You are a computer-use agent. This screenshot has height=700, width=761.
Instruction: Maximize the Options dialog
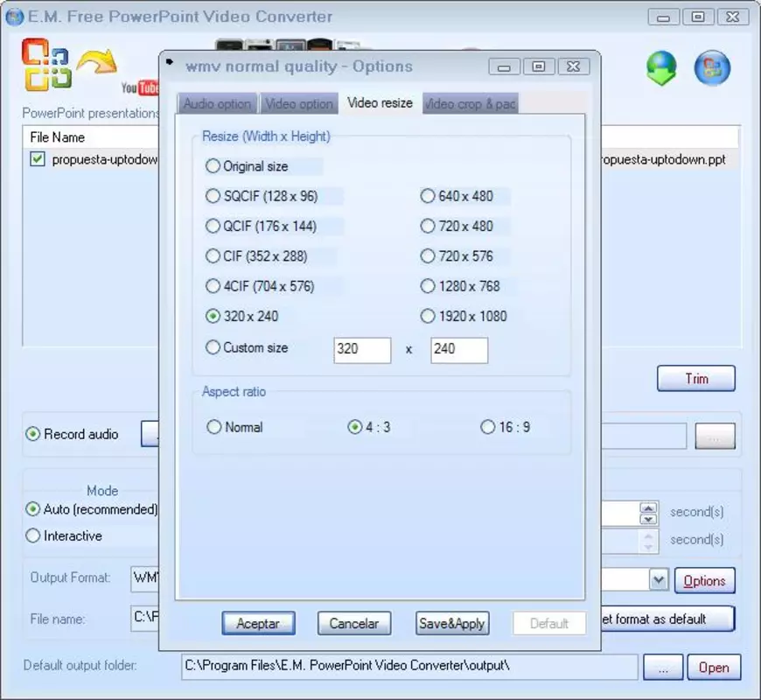coord(539,66)
